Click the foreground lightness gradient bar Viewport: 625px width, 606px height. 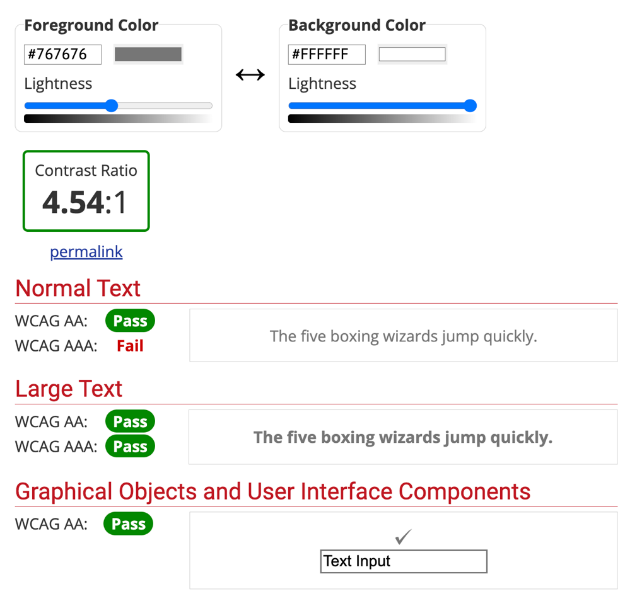(x=118, y=119)
